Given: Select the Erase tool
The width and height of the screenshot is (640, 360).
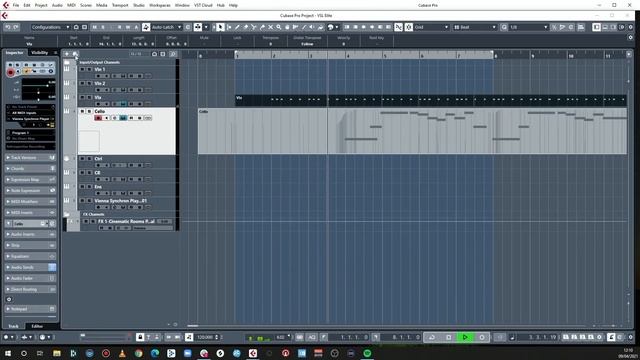Looking at the screenshot, I should pos(246,27).
